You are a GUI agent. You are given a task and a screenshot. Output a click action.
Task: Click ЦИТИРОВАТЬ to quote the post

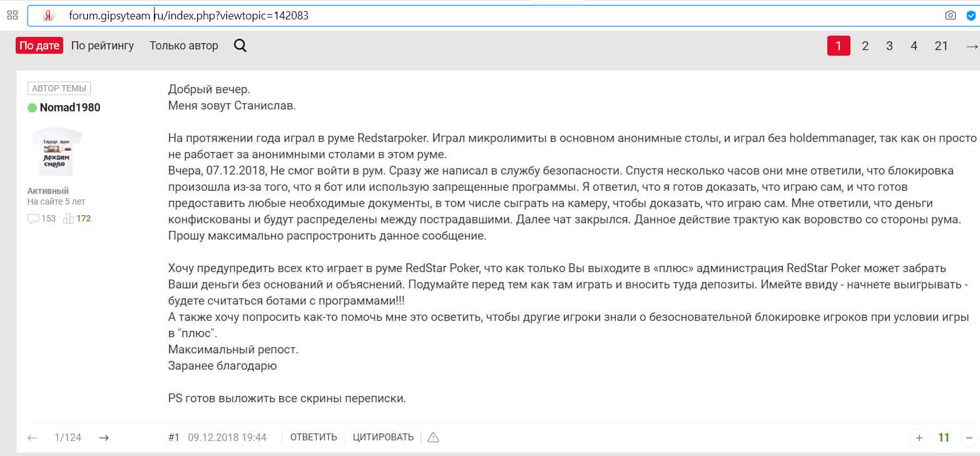(x=383, y=437)
